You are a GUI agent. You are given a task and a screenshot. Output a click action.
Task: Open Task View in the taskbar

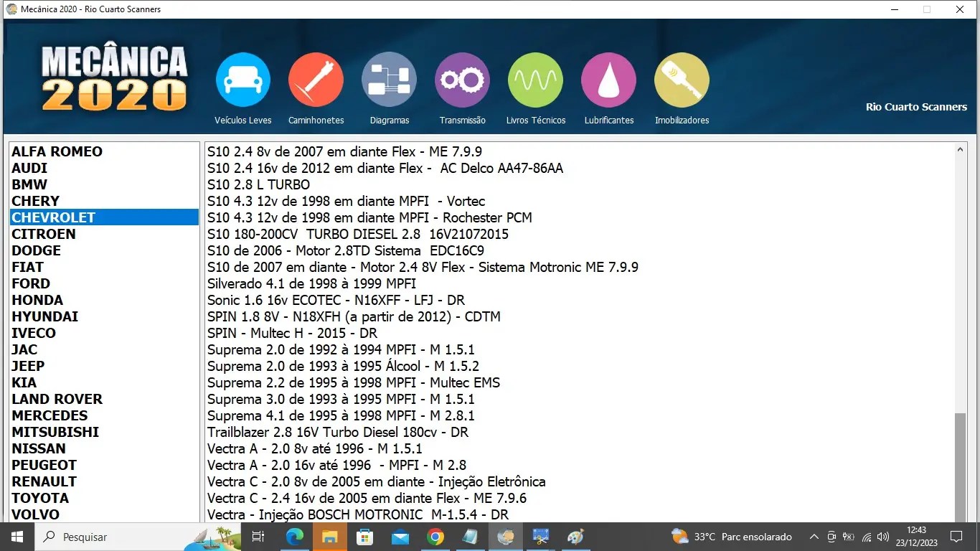point(258,537)
